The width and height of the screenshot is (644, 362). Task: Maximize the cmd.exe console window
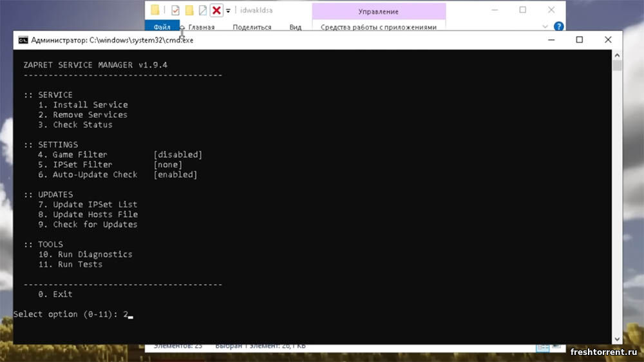579,40
